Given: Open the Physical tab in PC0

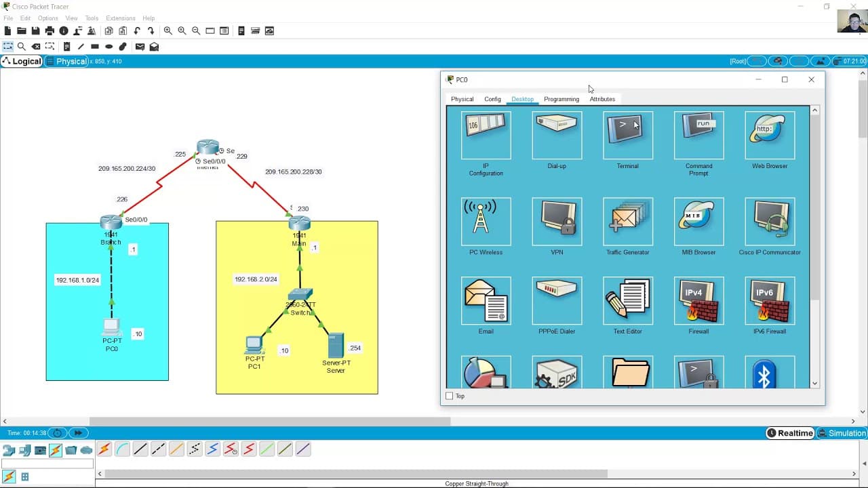Looking at the screenshot, I should click(462, 99).
